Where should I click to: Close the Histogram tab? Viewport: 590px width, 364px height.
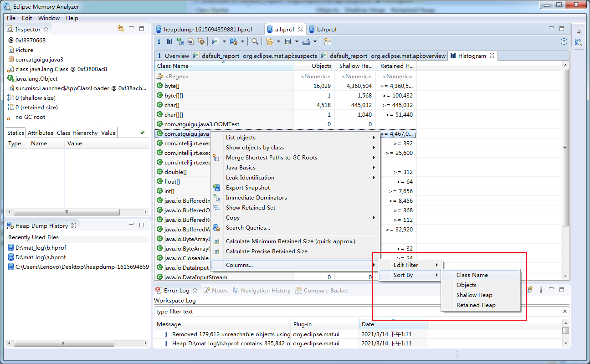point(492,56)
